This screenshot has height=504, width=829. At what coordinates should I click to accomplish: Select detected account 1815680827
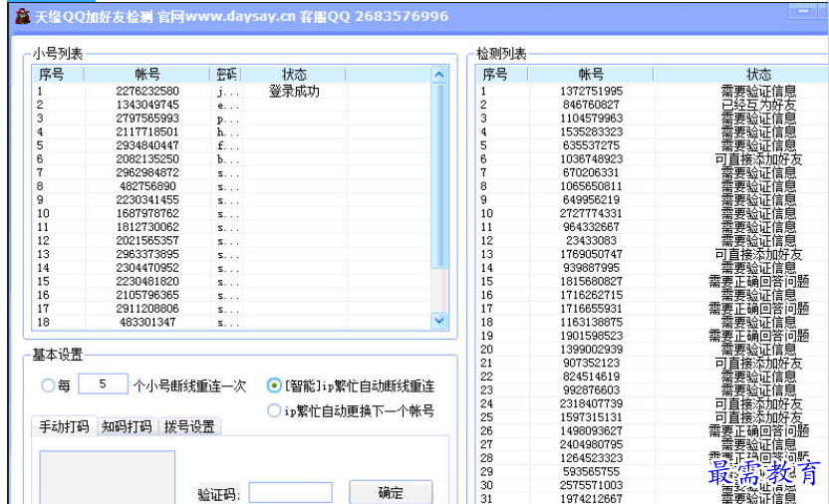[591, 282]
